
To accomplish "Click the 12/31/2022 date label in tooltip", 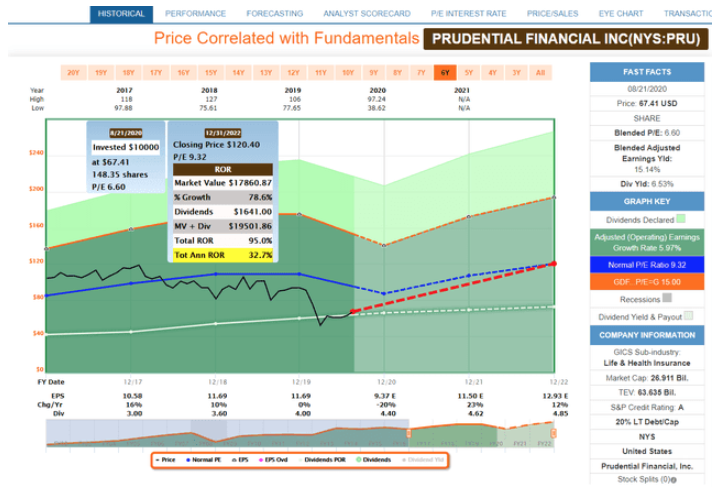I will tap(223, 133).
